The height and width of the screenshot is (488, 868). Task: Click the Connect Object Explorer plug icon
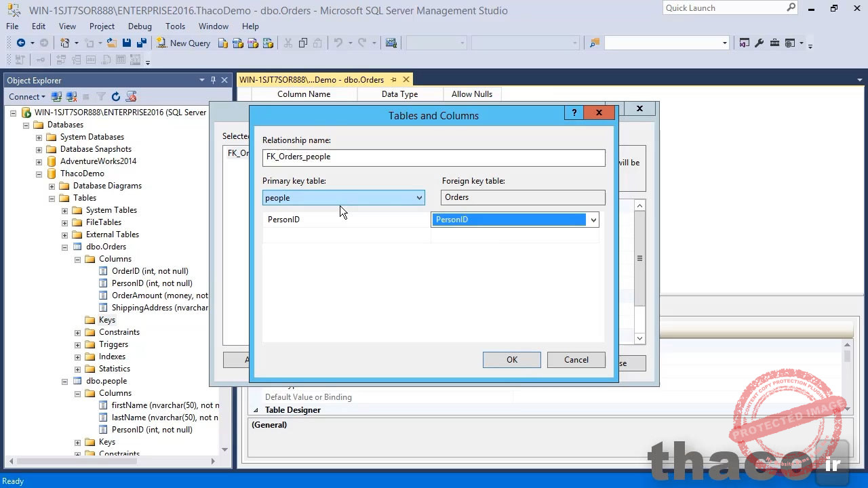tap(57, 97)
